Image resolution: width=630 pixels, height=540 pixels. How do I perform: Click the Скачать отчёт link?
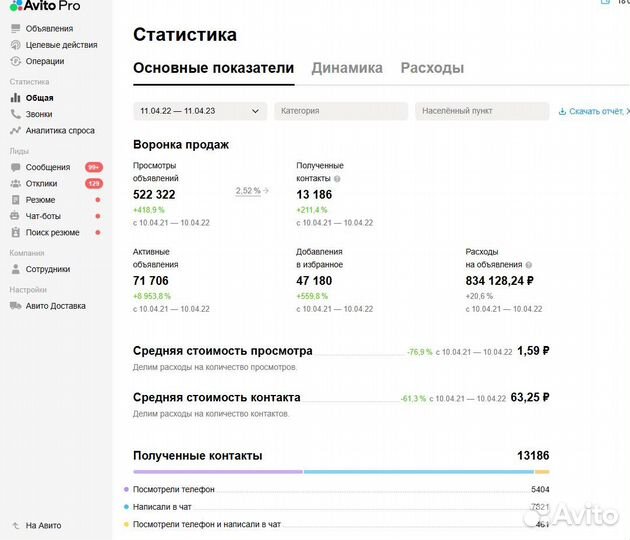coord(596,111)
